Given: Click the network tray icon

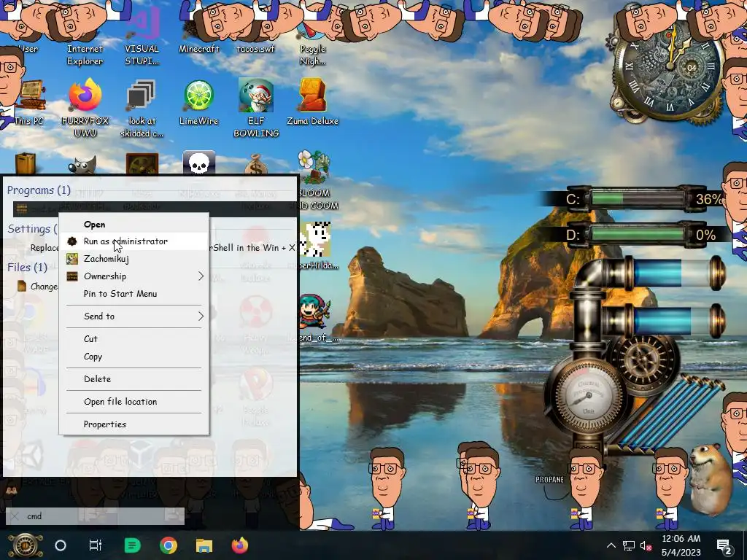Looking at the screenshot, I should [x=629, y=545].
